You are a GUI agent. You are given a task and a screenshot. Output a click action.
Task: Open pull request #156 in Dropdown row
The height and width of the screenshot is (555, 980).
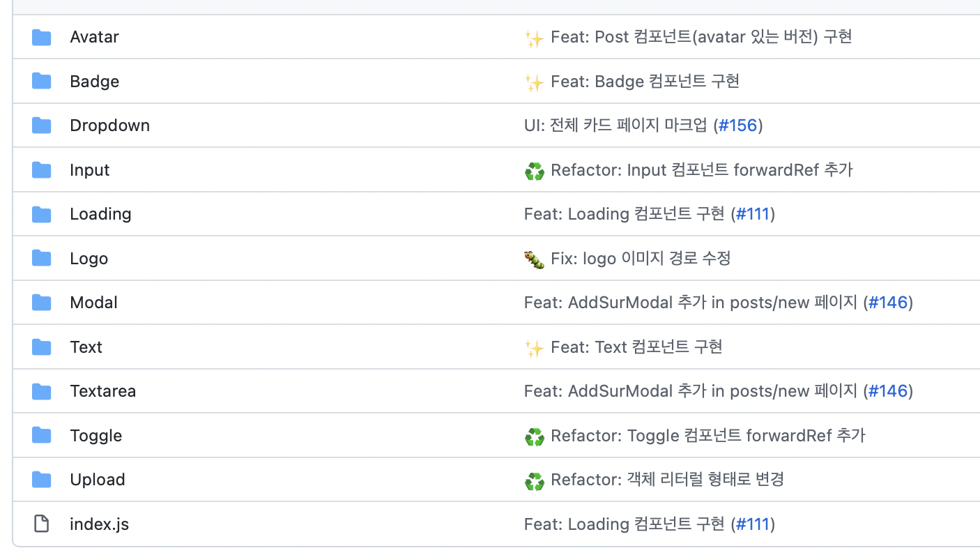click(738, 126)
